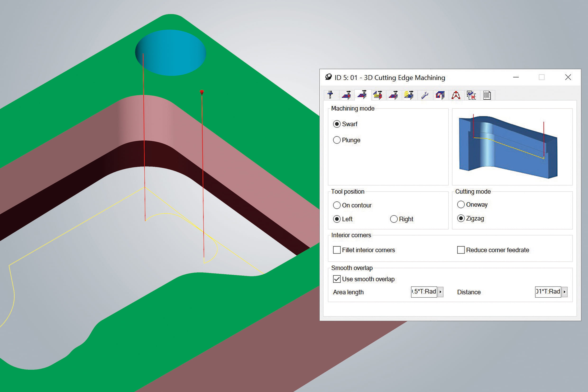Open the Tool tab with drill icon
The width and height of the screenshot is (588, 392).
click(x=331, y=95)
